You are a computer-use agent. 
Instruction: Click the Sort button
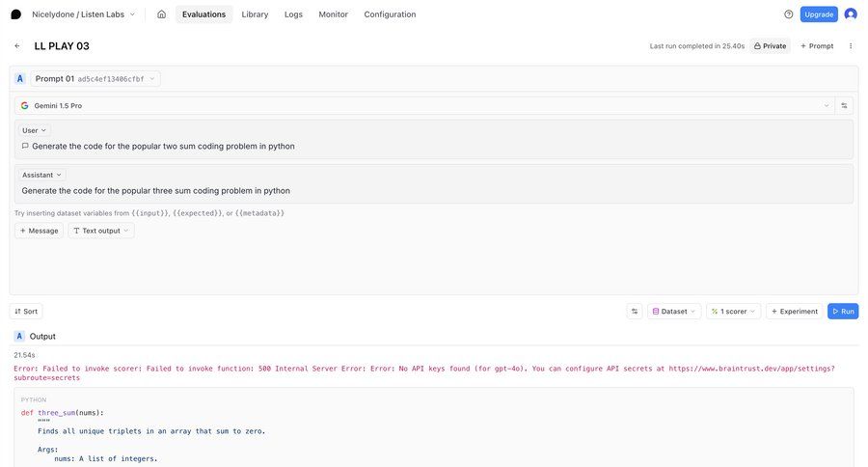tap(26, 312)
